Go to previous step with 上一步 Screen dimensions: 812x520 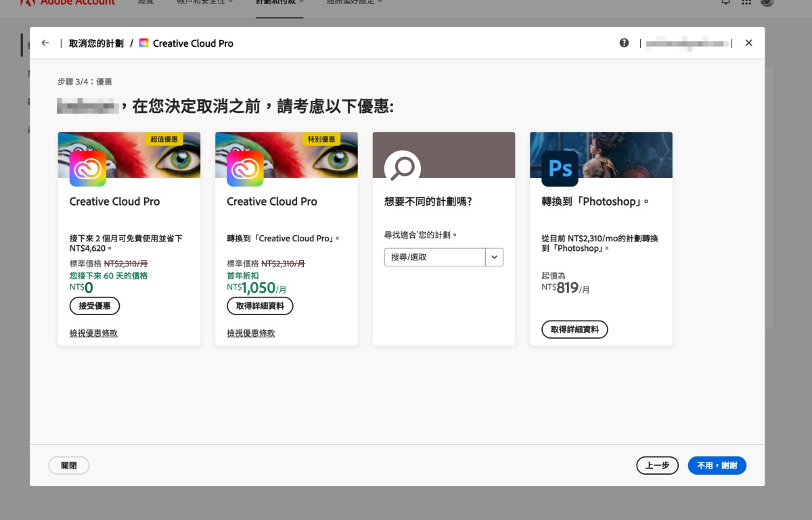(x=657, y=465)
